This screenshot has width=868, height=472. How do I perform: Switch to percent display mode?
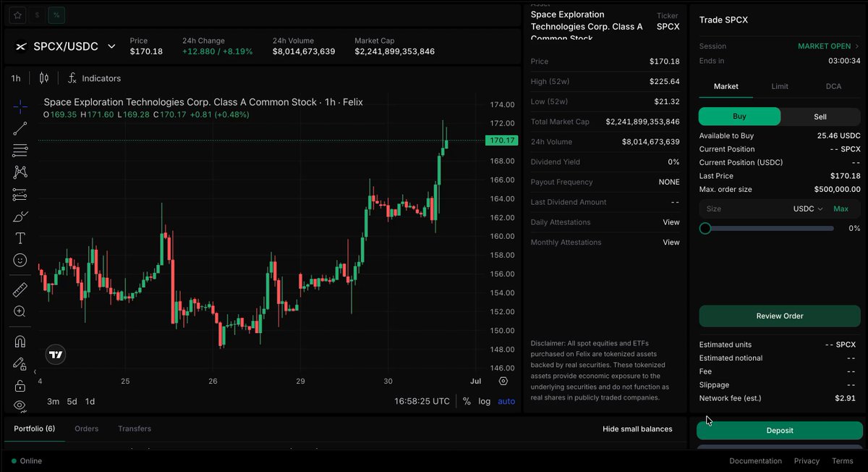(57, 14)
